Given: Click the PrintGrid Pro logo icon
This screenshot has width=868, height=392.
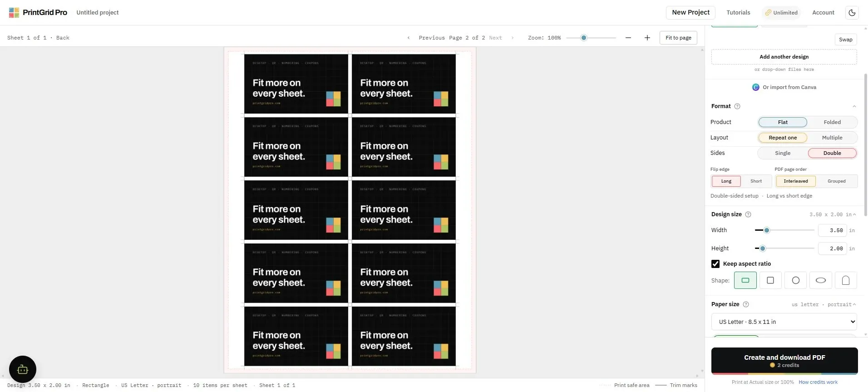Looking at the screenshot, I should [x=14, y=13].
